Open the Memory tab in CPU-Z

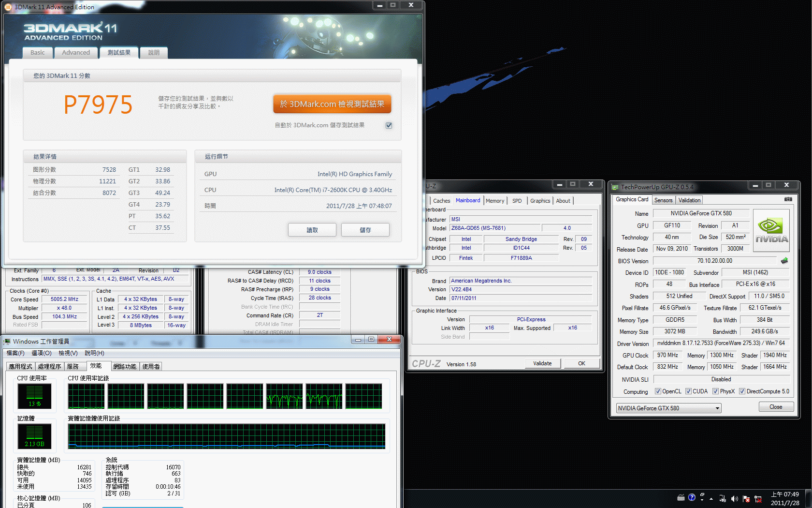point(495,201)
